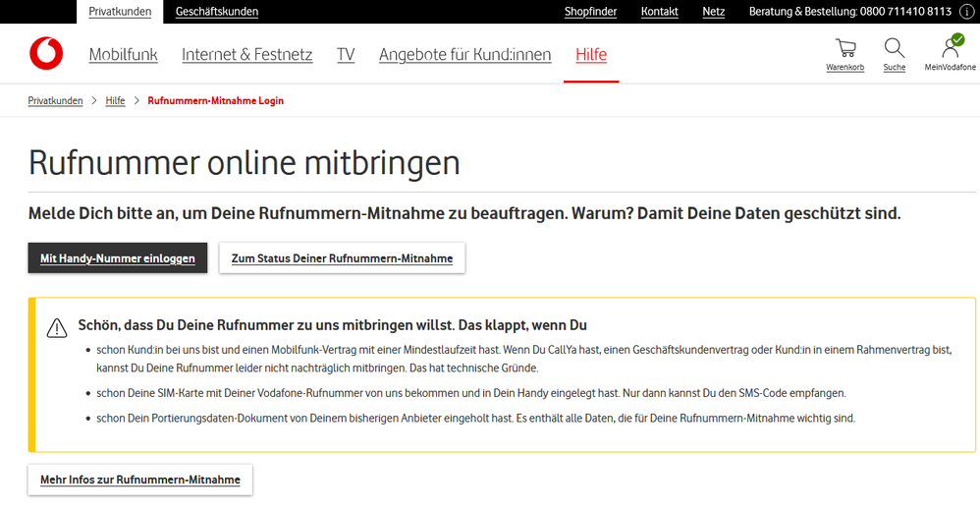Open Angebote für Kund:innen menu

(x=465, y=54)
